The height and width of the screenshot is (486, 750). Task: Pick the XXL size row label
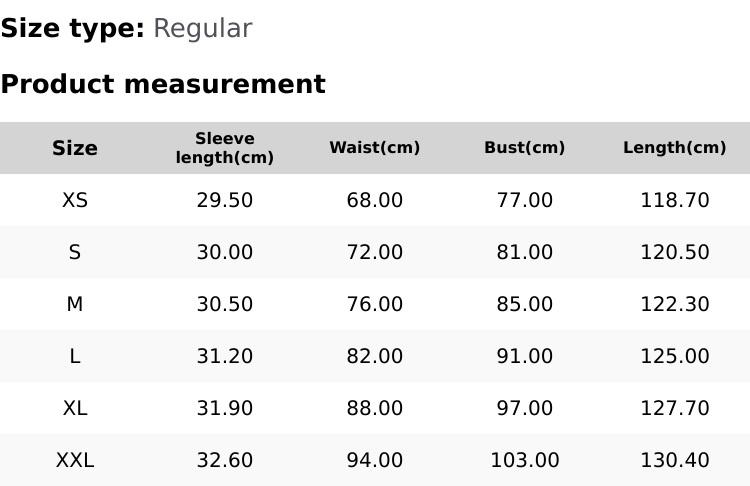pyautogui.click(x=75, y=460)
